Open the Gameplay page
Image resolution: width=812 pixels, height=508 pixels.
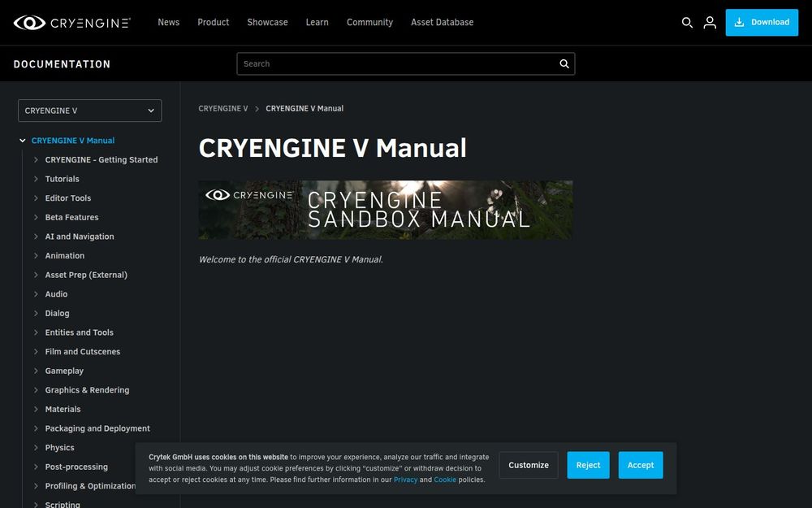(x=64, y=371)
